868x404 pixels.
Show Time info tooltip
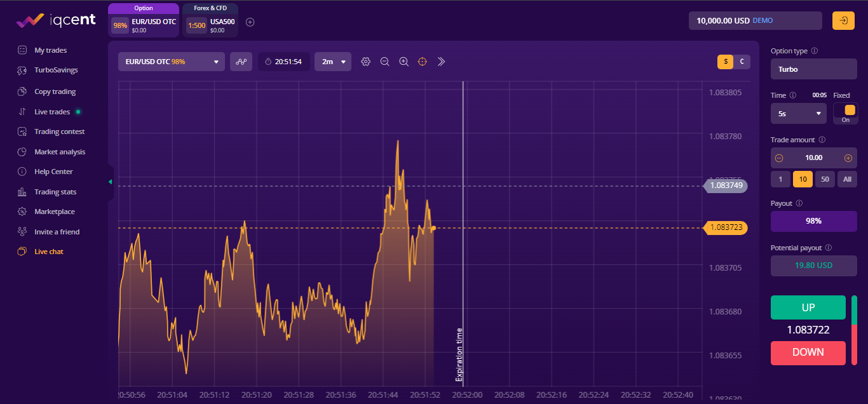click(793, 95)
